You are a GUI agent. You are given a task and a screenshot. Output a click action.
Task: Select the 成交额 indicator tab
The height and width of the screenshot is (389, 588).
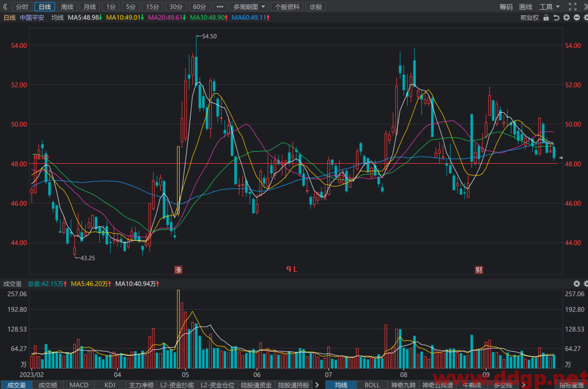(48, 385)
